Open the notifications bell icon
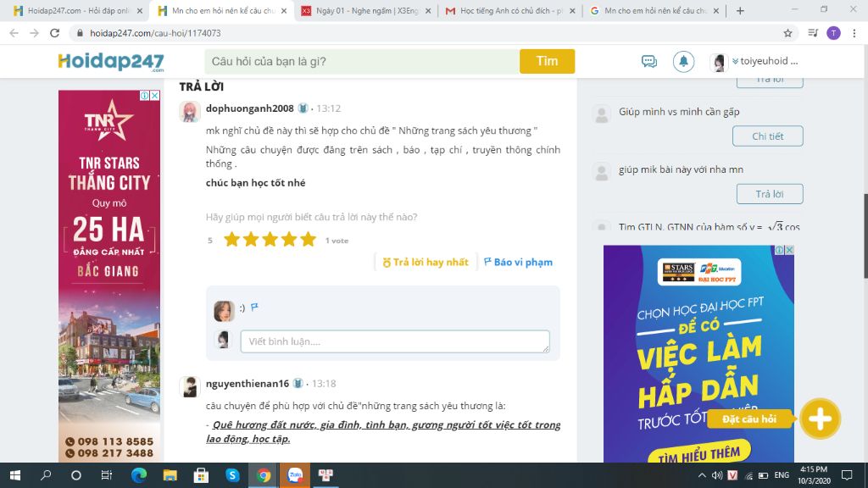Image resolution: width=868 pixels, height=488 pixels. (x=684, y=61)
